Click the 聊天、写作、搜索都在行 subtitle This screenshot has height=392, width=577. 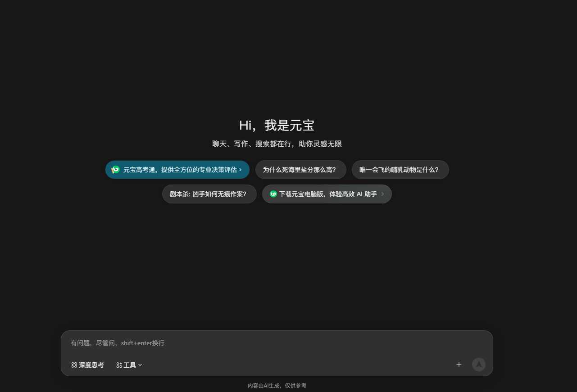277,144
